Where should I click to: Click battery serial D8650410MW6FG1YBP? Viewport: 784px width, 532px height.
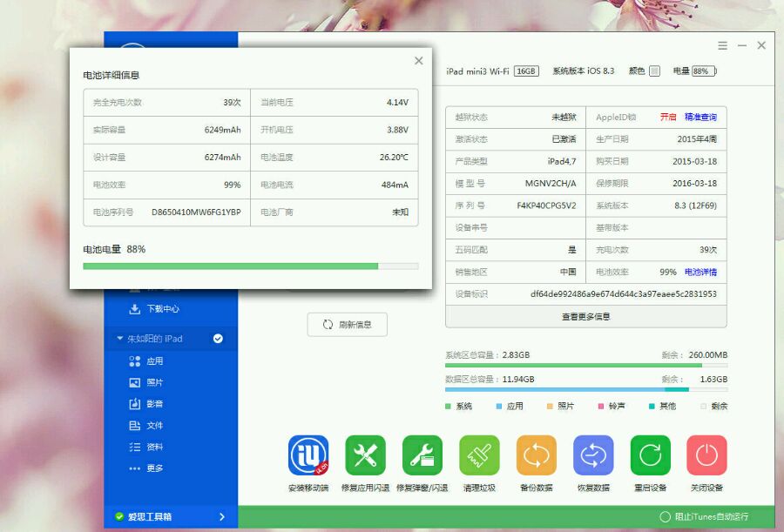click(196, 212)
